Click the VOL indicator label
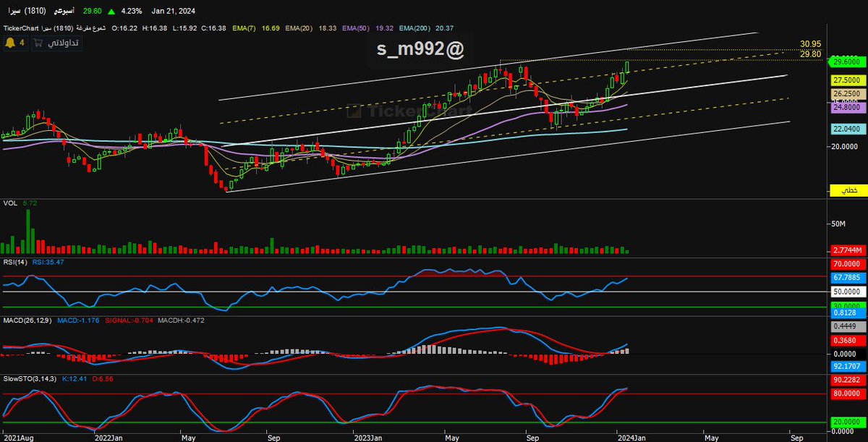Image resolution: width=868 pixels, height=442 pixels. click(x=9, y=203)
